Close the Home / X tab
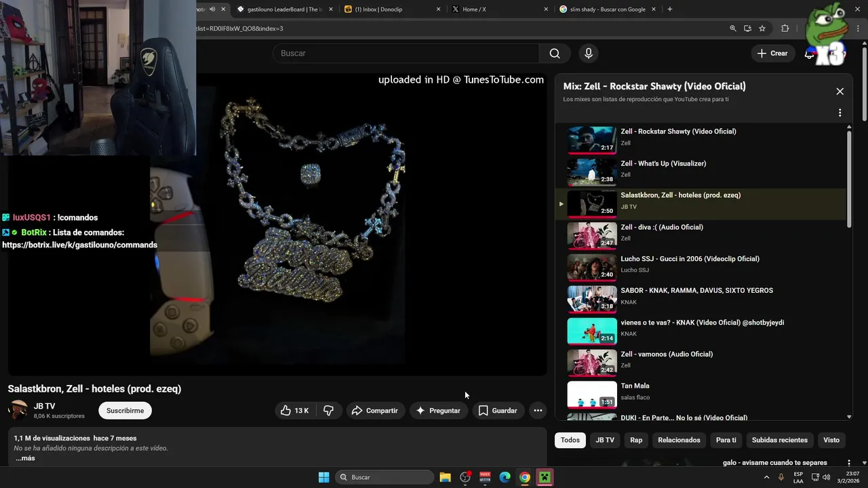Viewport: 868px width, 488px height. tap(546, 9)
